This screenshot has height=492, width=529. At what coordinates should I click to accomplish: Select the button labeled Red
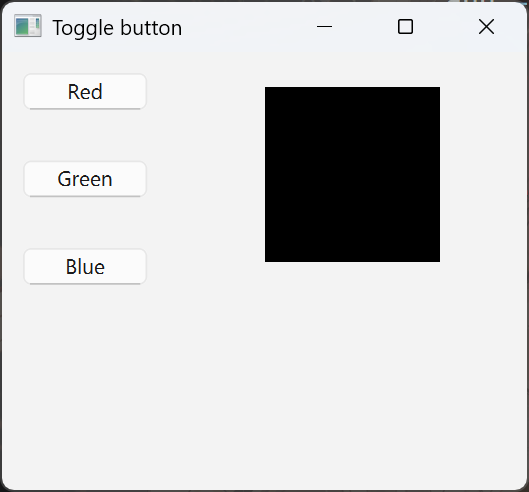pyautogui.click(x=85, y=91)
